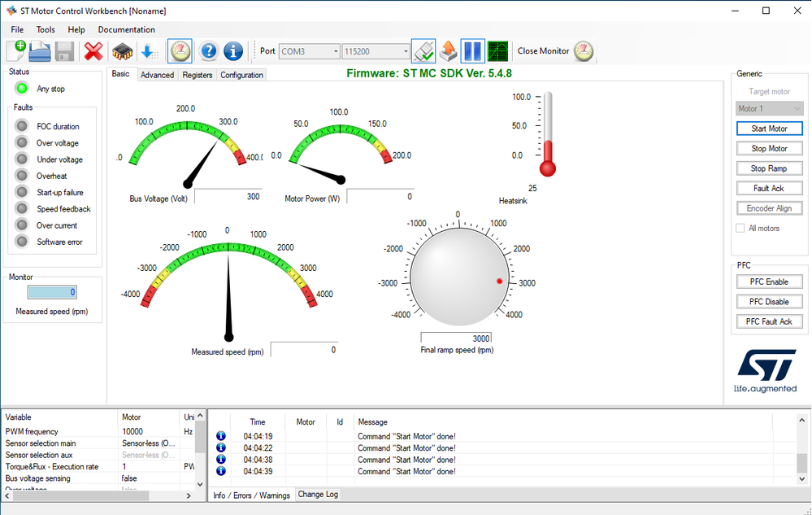Image resolution: width=812 pixels, height=515 pixels.
Task: Toggle the monitor gauge icon in toolbar
Action: [180, 51]
